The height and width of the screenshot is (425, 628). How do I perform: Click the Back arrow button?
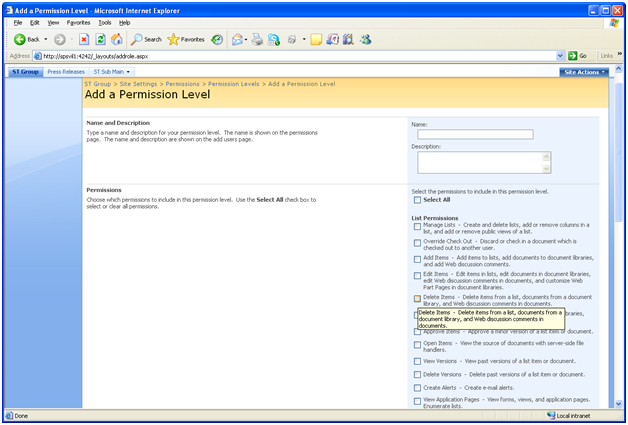click(x=20, y=39)
